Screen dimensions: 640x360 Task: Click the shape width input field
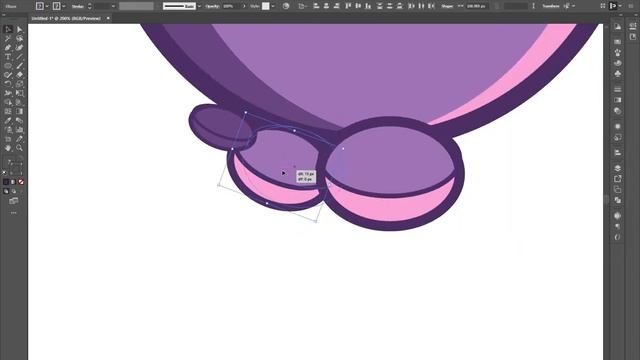[x=477, y=6]
